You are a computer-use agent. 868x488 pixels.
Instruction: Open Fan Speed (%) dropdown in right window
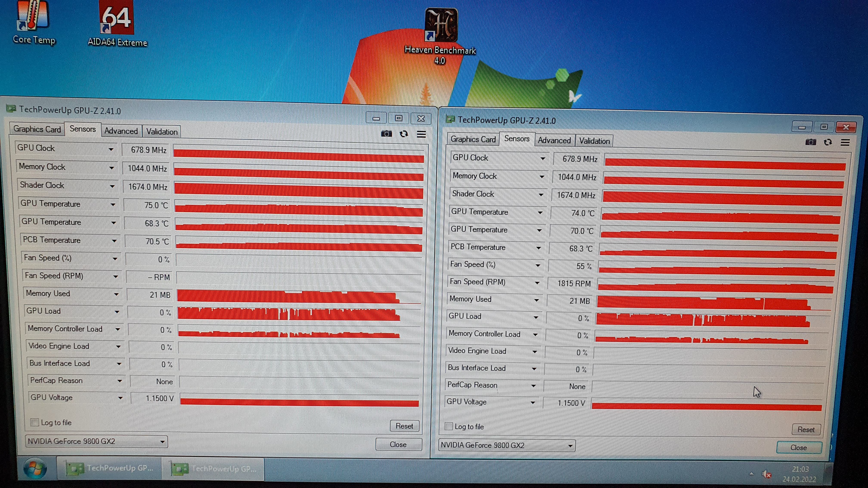point(538,265)
